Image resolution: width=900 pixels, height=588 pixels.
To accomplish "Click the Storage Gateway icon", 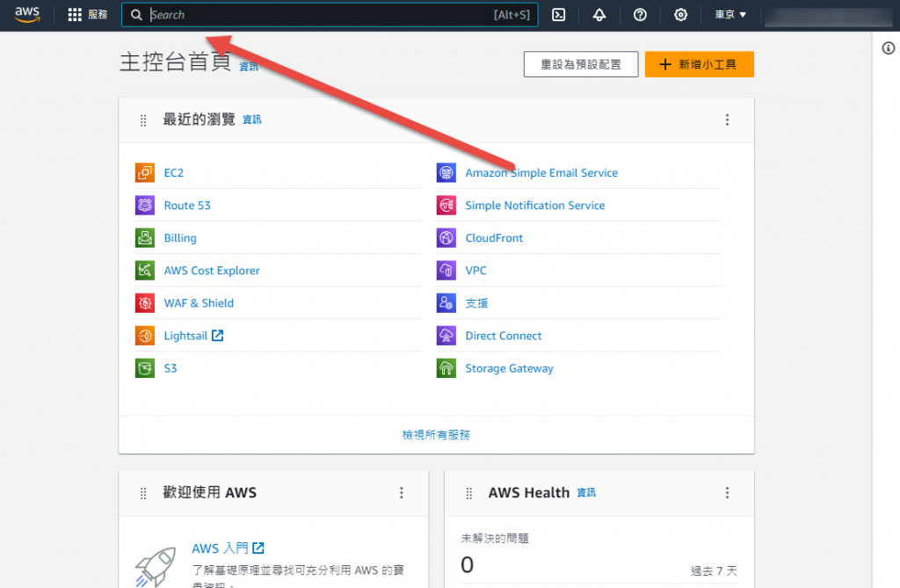I will [446, 368].
